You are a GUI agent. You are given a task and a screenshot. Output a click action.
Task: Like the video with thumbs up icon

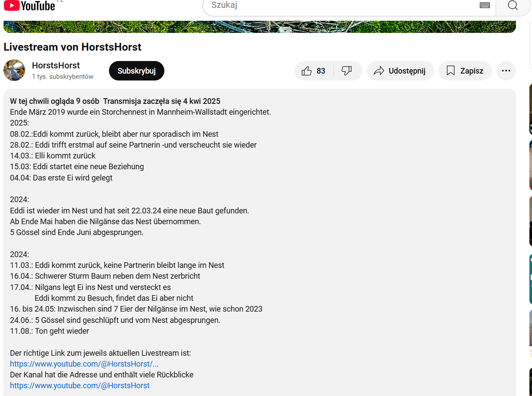306,71
